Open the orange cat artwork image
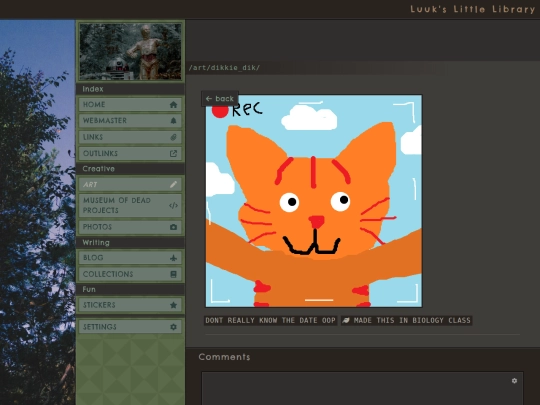 314,201
